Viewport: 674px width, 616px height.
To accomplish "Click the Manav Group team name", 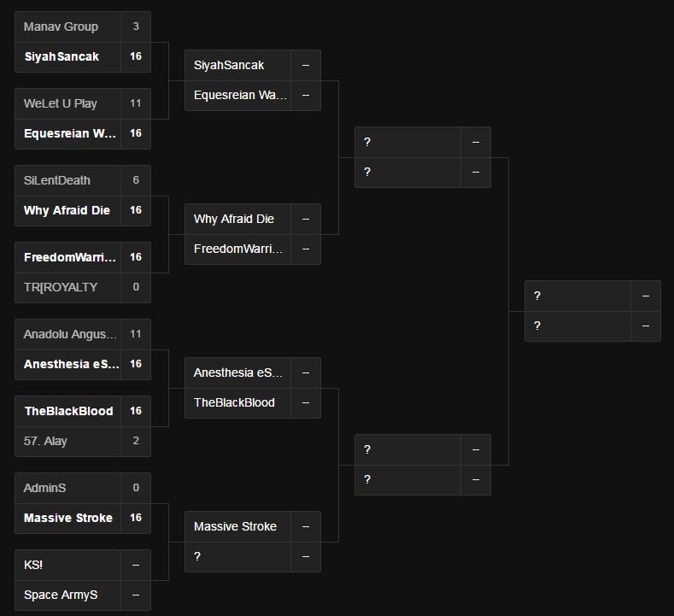I will (62, 26).
